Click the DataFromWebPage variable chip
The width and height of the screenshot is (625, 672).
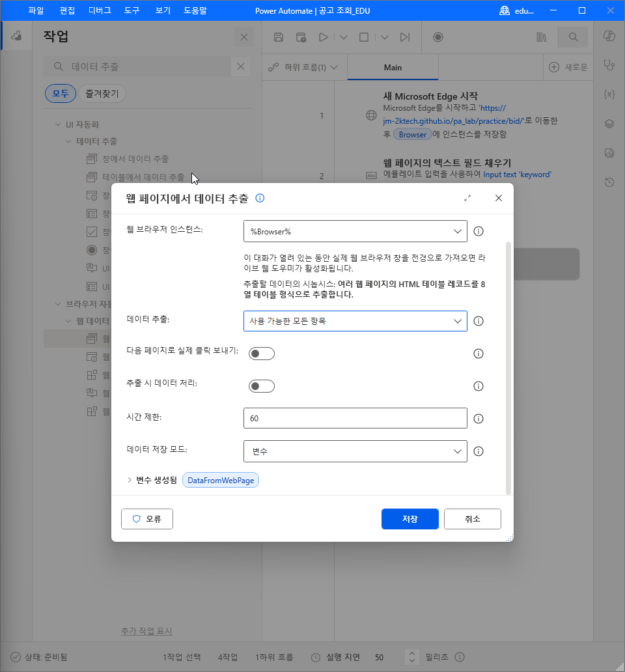click(221, 480)
